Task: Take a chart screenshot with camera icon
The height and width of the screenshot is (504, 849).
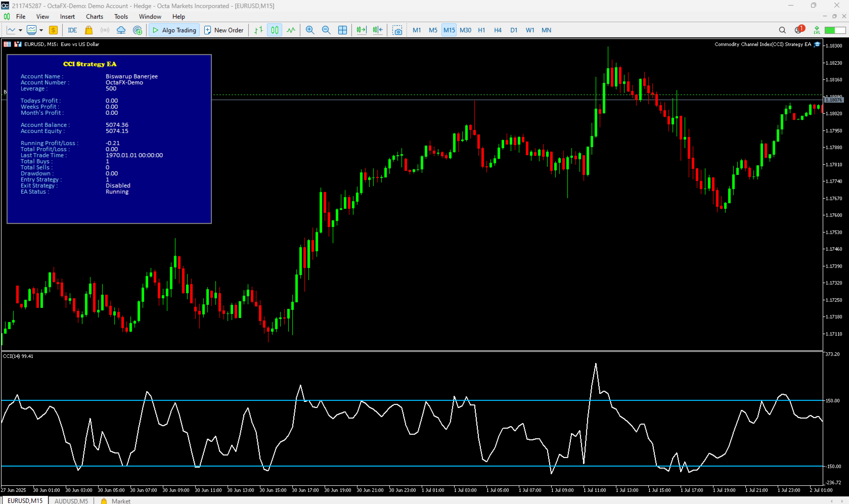Action: [397, 30]
